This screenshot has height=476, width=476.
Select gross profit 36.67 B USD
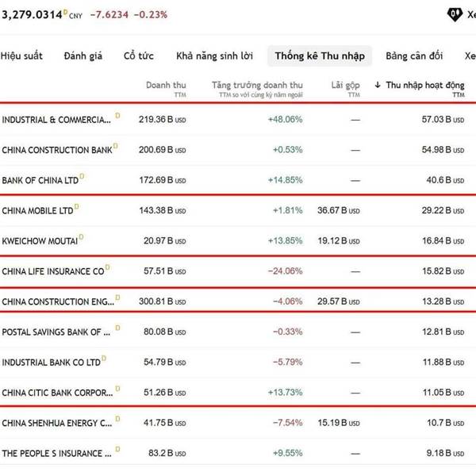coord(339,211)
